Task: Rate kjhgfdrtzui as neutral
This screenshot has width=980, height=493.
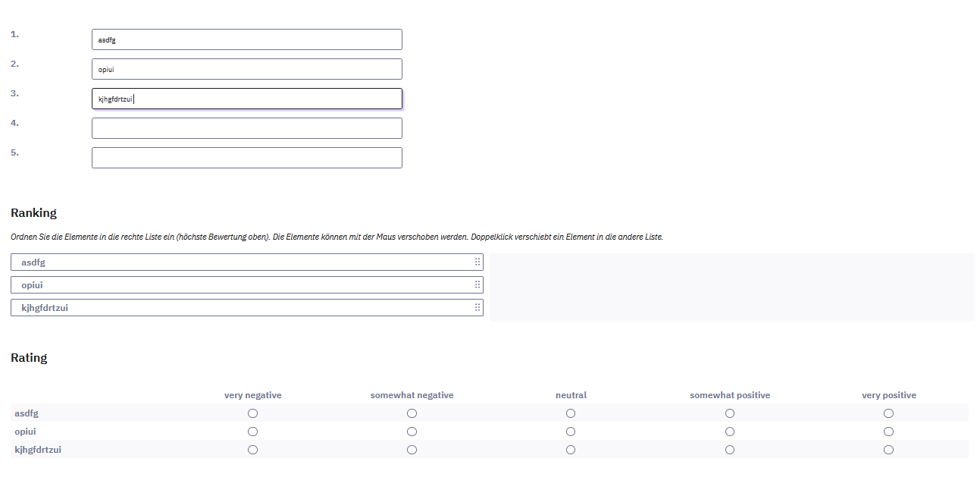Action: [x=571, y=450]
